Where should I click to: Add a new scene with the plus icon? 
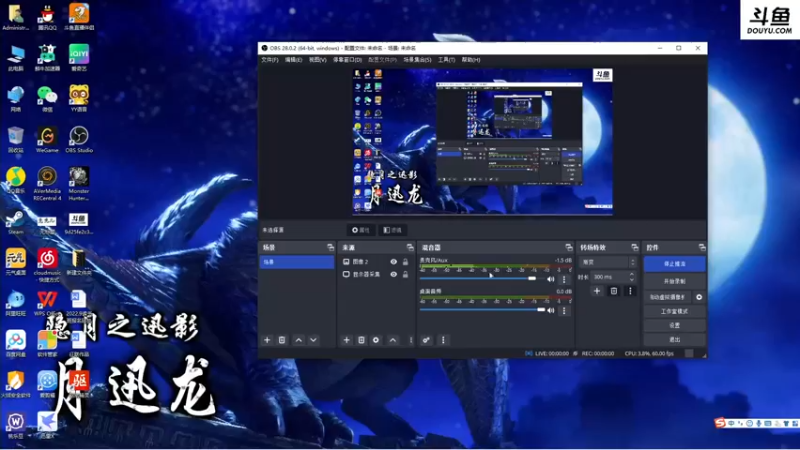click(x=267, y=340)
